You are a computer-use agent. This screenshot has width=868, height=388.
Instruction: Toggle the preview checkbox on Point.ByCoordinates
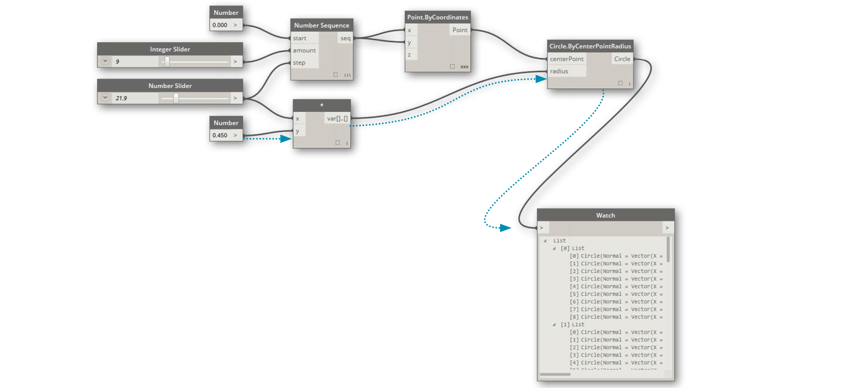(452, 66)
